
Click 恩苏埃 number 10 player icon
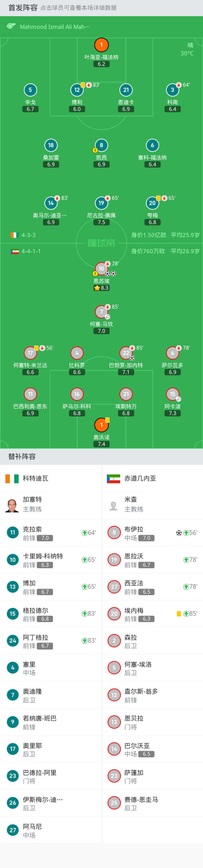(101, 268)
